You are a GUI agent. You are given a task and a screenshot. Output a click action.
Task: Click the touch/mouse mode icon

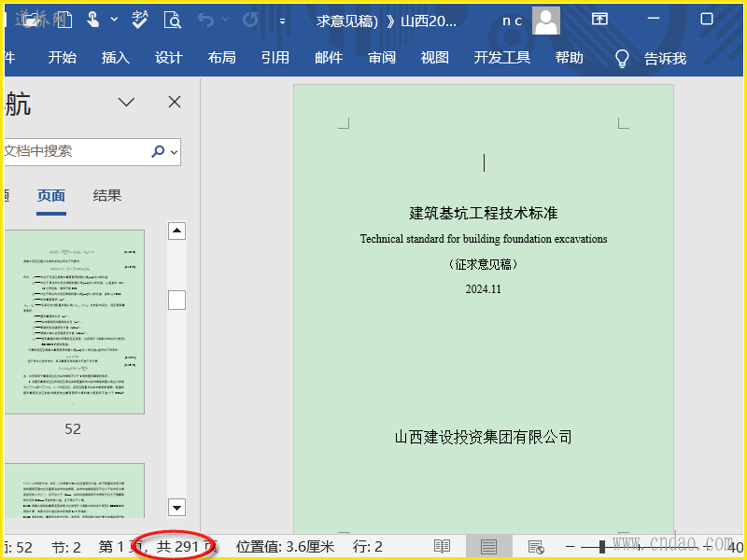92,20
